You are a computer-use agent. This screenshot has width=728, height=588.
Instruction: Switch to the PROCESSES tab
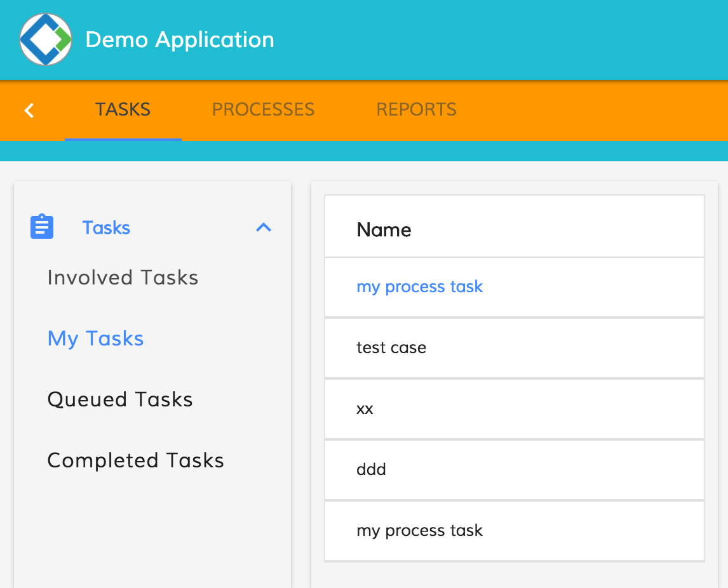(263, 110)
